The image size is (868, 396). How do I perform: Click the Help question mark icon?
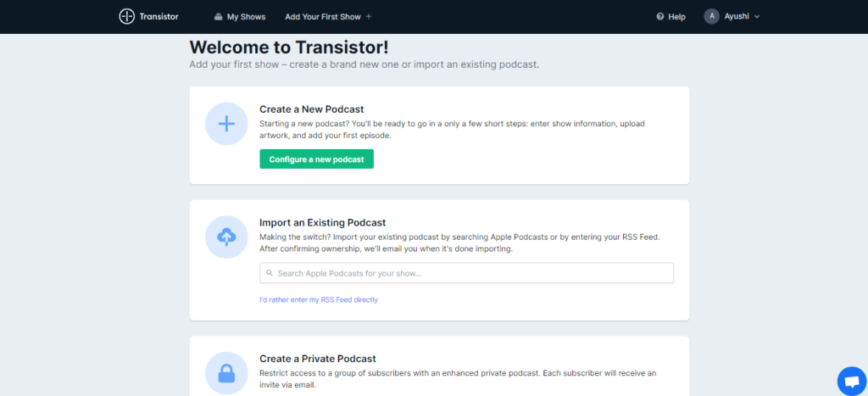(659, 17)
